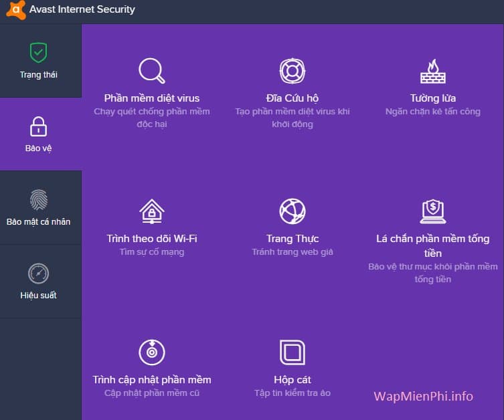Viewport: 504px width, 420px height.
Task: Click the Rescue Disk lifebuoy icon
Action: [292, 71]
